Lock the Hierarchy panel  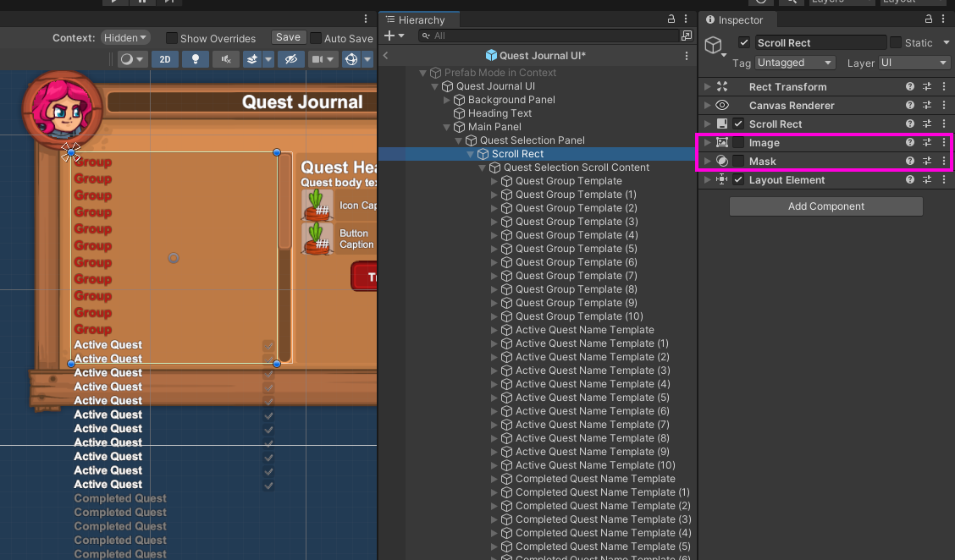[x=671, y=19]
